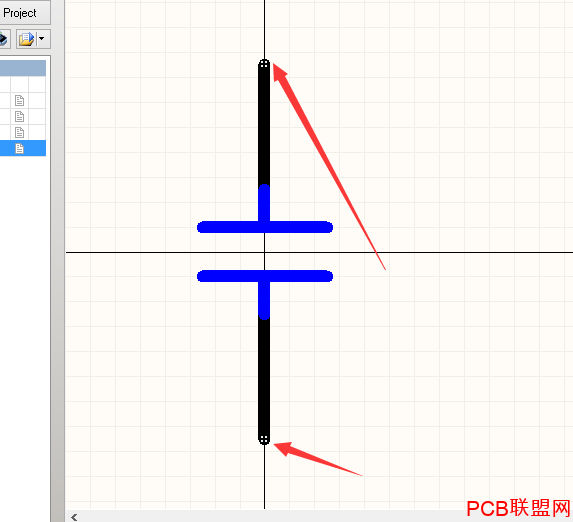Expand the dropdown arrow beside the folder icon

point(42,38)
